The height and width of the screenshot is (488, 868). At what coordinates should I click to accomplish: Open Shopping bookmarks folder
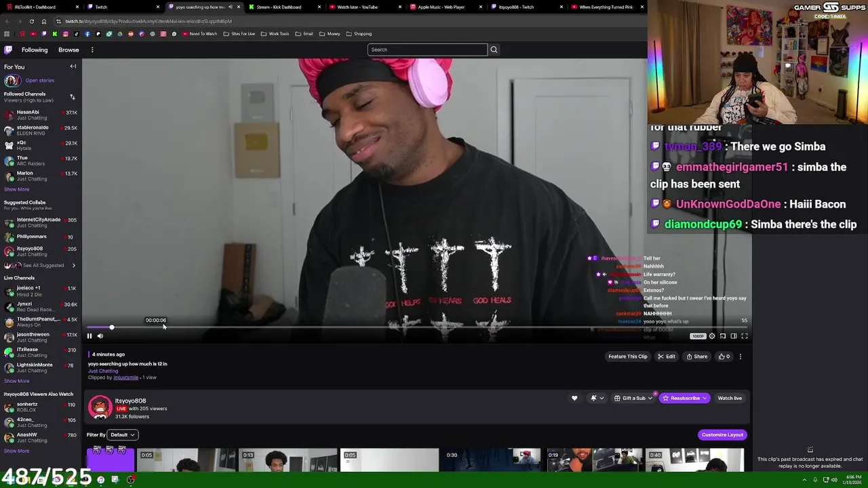pos(359,34)
